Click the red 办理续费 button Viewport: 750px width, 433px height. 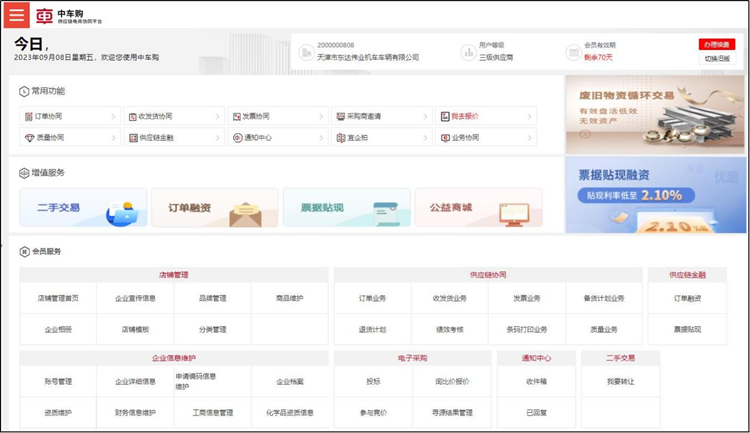716,44
